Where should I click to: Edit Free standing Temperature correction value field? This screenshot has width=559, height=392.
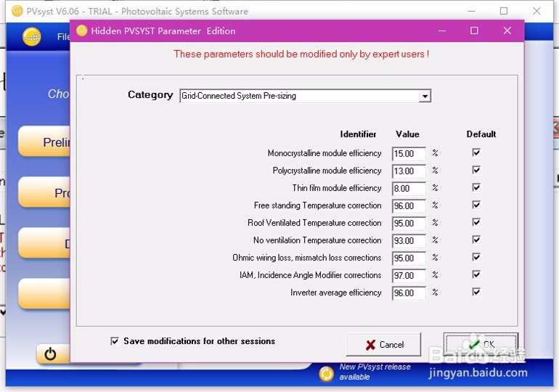(x=409, y=206)
